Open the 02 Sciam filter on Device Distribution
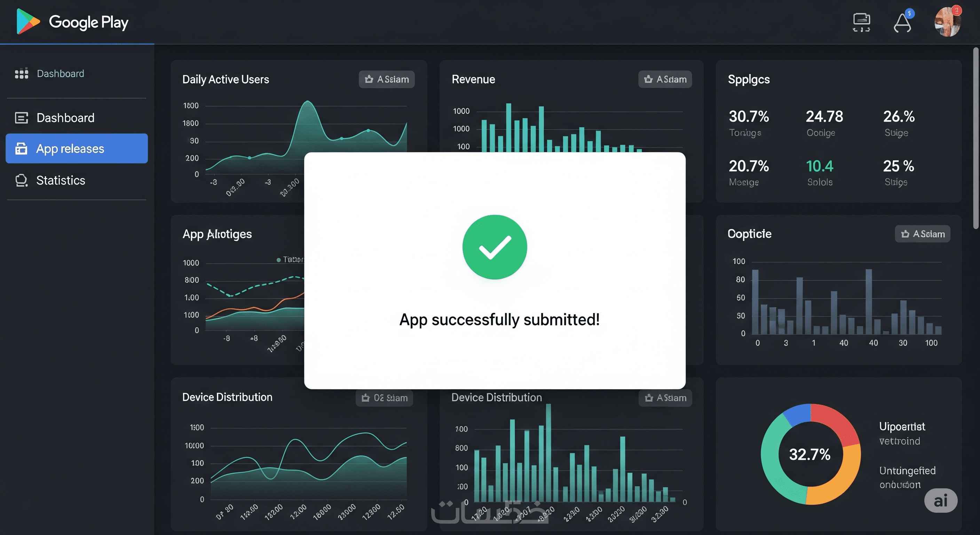Screen dimensions: 980x535 (384, 398)
